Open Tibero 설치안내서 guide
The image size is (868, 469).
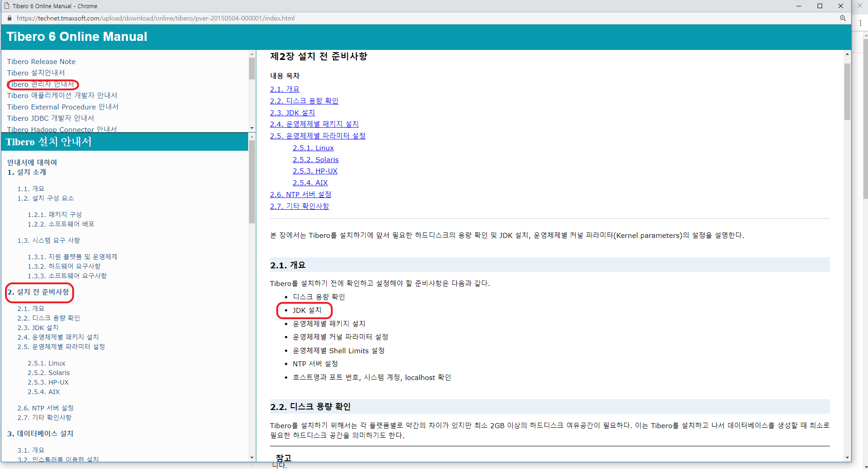point(36,73)
